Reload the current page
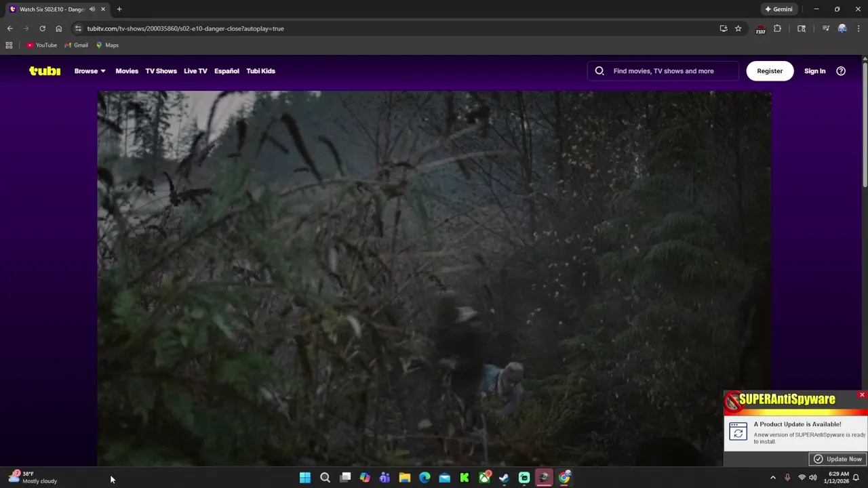The image size is (868, 488). pos(42,28)
